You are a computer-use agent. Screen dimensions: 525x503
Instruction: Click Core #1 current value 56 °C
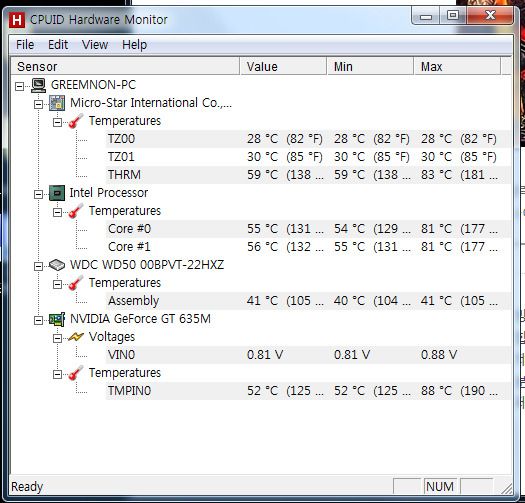coord(285,247)
